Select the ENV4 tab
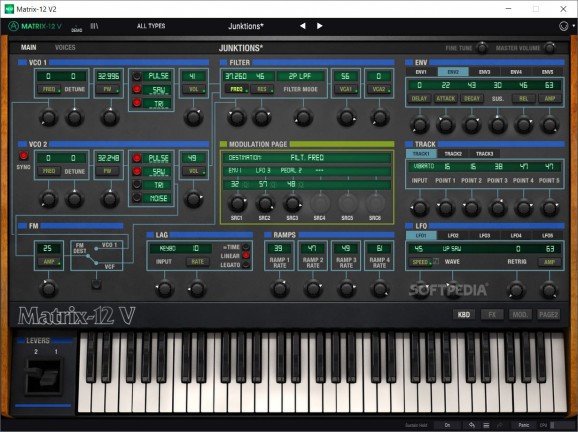Viewport: 578px width, 432px height. pos(516,72)
